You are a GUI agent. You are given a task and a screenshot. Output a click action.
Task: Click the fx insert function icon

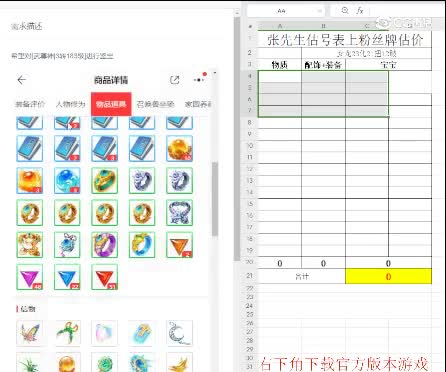(360, 11)
